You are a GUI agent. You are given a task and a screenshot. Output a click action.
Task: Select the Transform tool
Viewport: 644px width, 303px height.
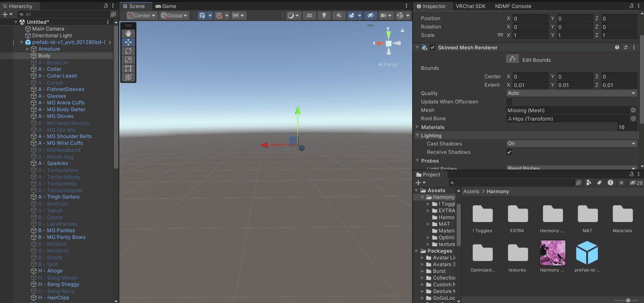[x=128, y=78]
